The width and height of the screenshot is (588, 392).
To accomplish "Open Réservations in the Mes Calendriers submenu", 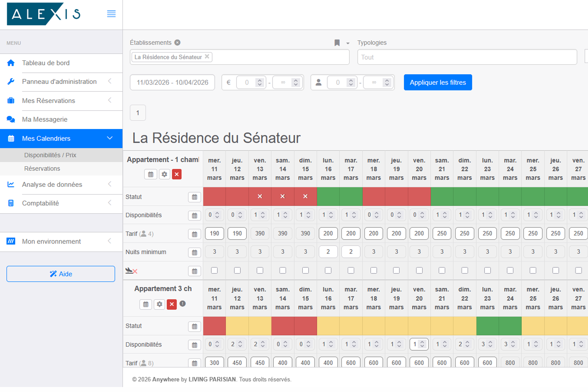I will pos(42,168).
